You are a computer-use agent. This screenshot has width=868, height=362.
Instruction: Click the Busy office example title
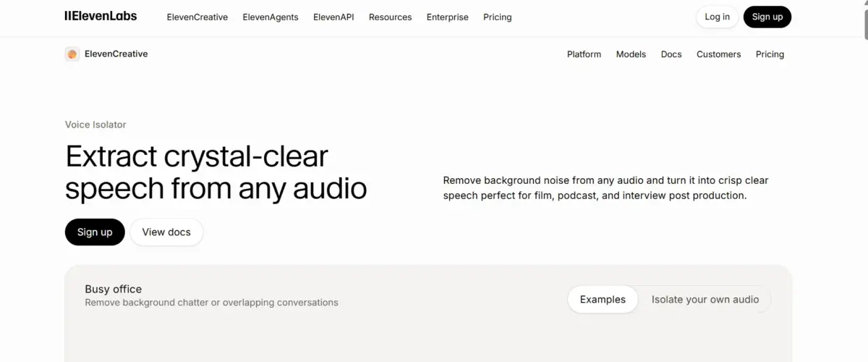tap(114, 290)
